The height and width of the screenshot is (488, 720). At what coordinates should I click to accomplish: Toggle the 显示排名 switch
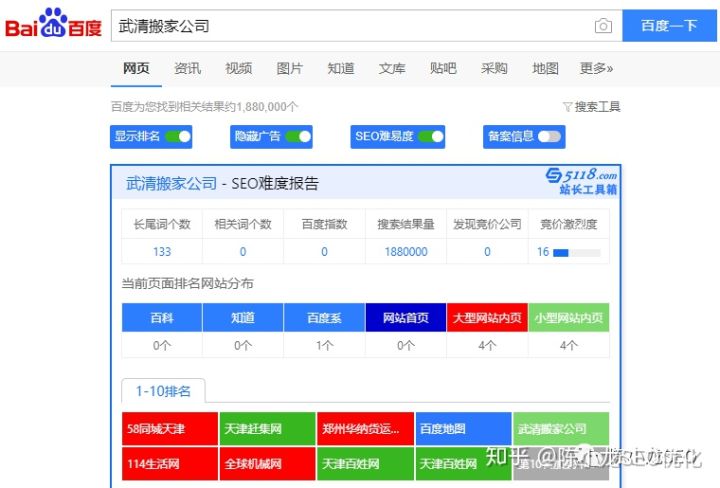pyautogui.click(x=178, y=136)
